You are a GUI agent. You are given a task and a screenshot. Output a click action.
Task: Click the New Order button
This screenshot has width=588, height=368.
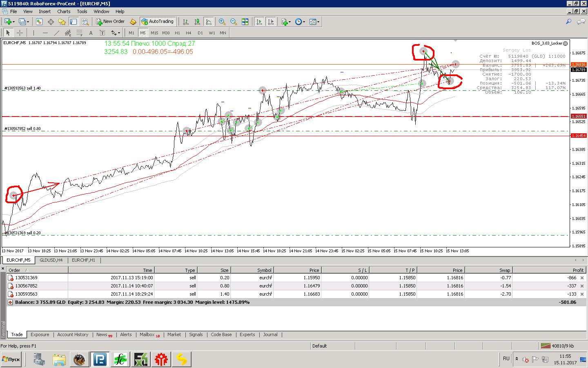110,22
